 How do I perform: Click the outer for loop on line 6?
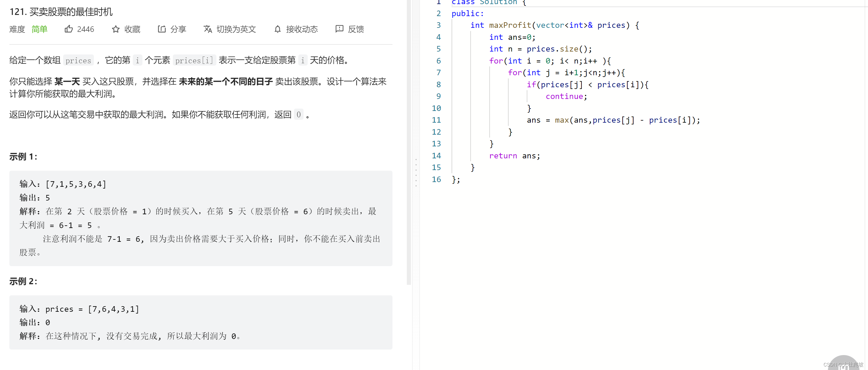(550, 61)
